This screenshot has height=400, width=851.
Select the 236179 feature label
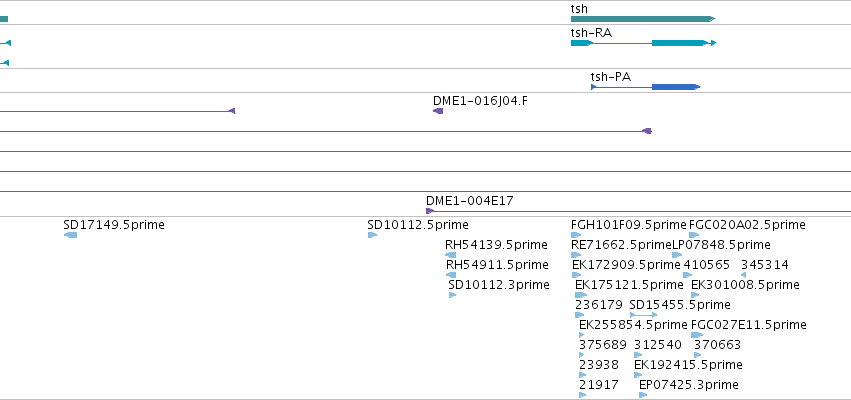click(x=599, y=304)
